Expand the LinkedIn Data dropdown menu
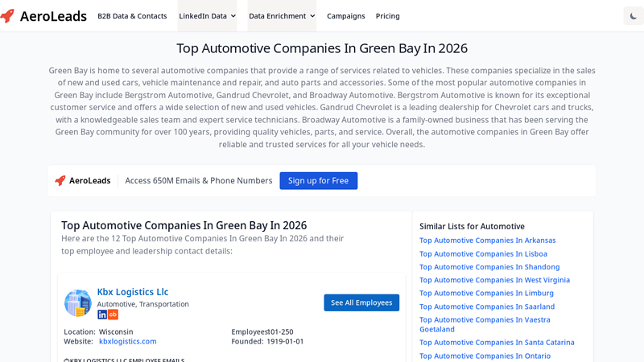Screen dimensions: 644x362 [207, 16]
